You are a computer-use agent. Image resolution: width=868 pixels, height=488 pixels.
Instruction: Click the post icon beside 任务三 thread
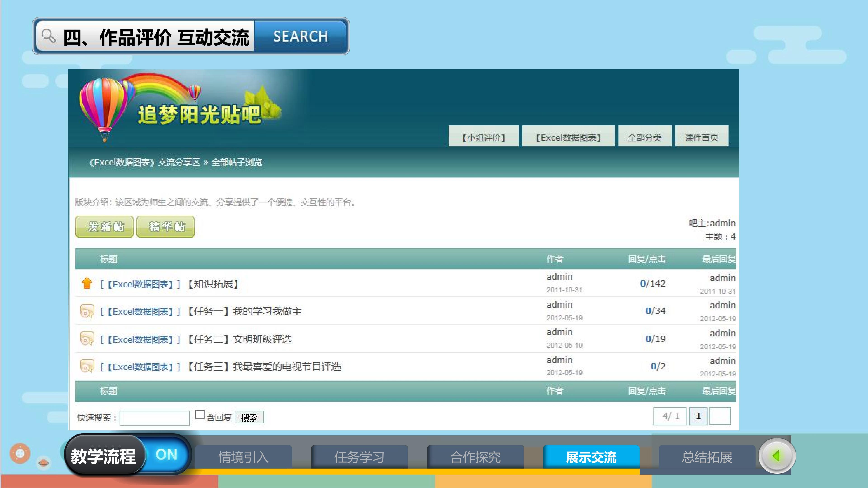87,366
